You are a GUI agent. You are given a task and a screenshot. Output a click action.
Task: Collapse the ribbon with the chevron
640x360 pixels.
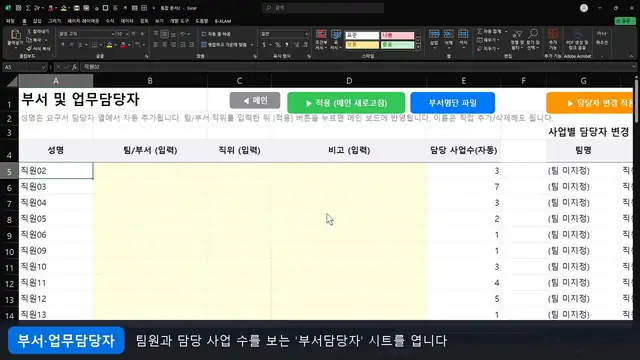631,56
